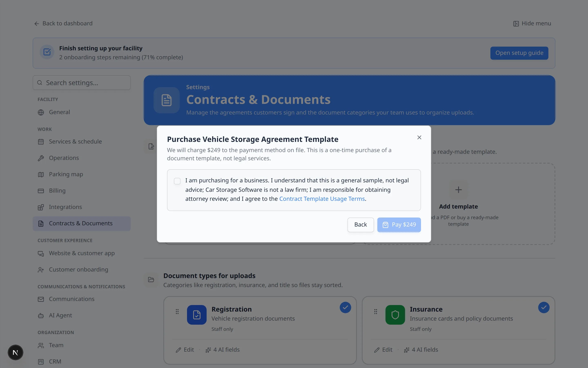Screen dimensions: 588x368
Task: Click the Next.js N badge
Action: (16, 352)
